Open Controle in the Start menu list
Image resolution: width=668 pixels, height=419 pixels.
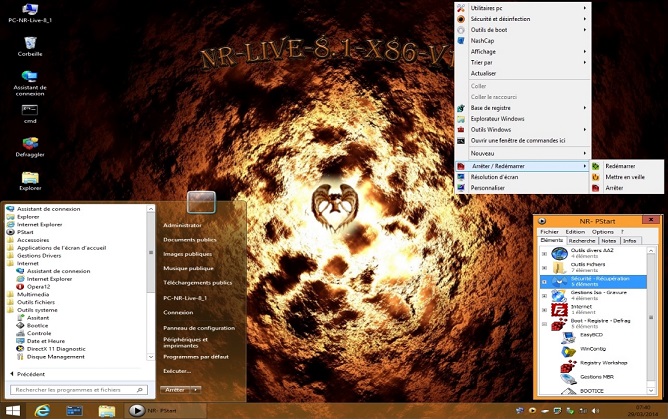pyautogui.click(x=39, y=333)
